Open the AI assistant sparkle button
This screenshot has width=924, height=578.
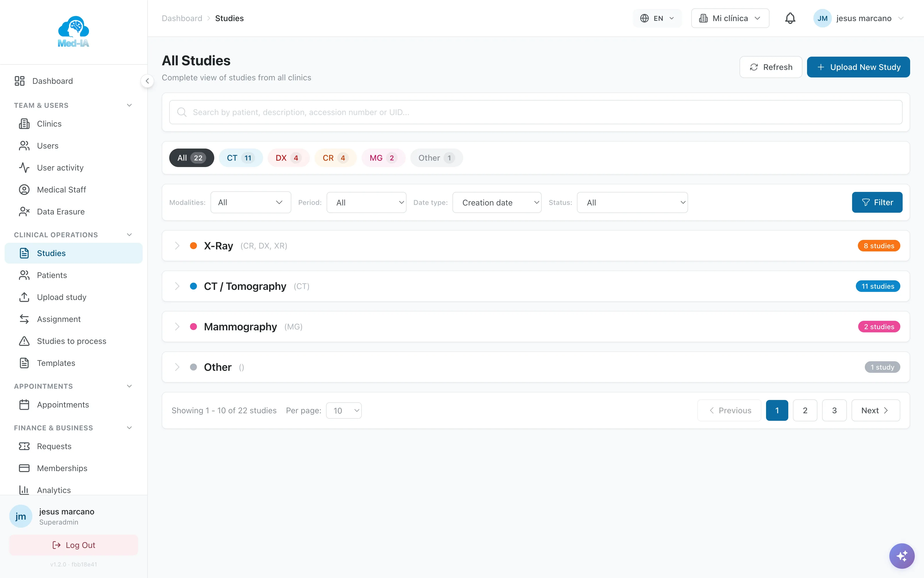point(902,556)
